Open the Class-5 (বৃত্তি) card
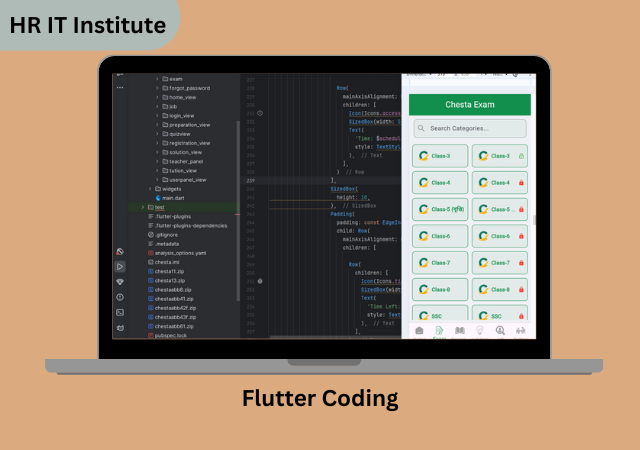The image size is (640, 450). point(440,209)
